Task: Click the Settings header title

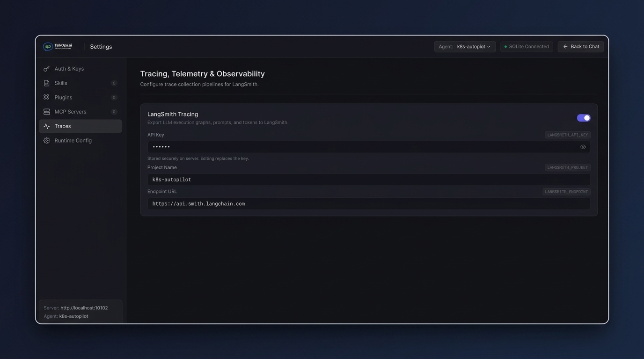Action: coord(101,47)
